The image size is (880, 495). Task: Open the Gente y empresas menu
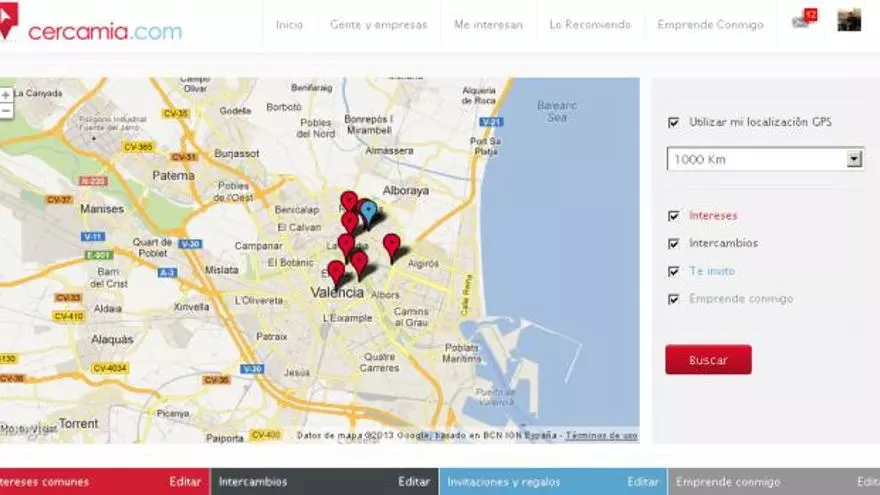click(378, 25)
